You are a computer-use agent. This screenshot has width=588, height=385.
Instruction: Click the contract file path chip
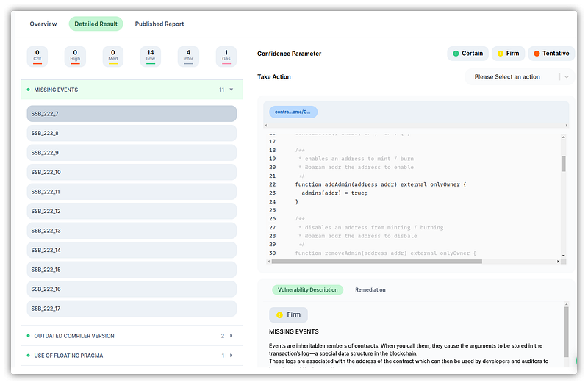(x=294, y=112)
